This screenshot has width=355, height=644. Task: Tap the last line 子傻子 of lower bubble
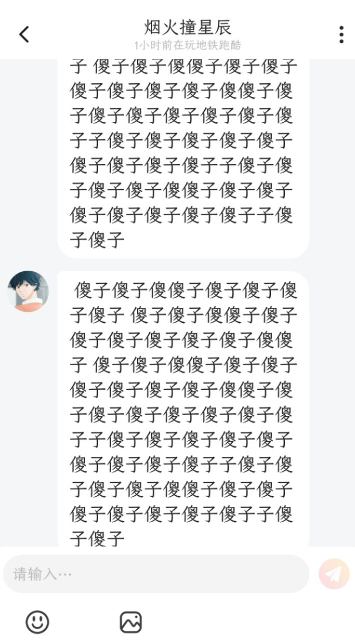(x=98, y=539)
